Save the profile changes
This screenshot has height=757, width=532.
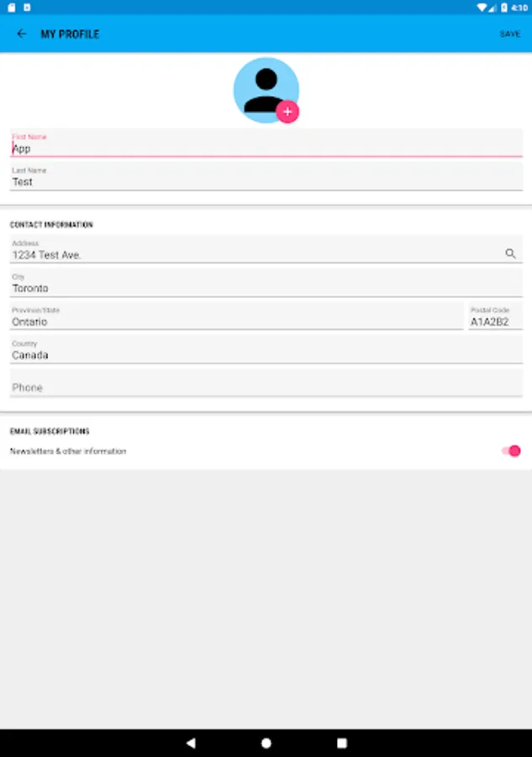pos(509,34)
